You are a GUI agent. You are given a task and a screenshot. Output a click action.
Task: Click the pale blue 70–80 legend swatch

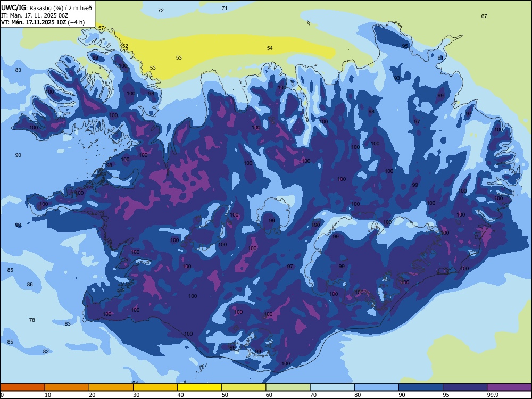click(x=332, y=387)
